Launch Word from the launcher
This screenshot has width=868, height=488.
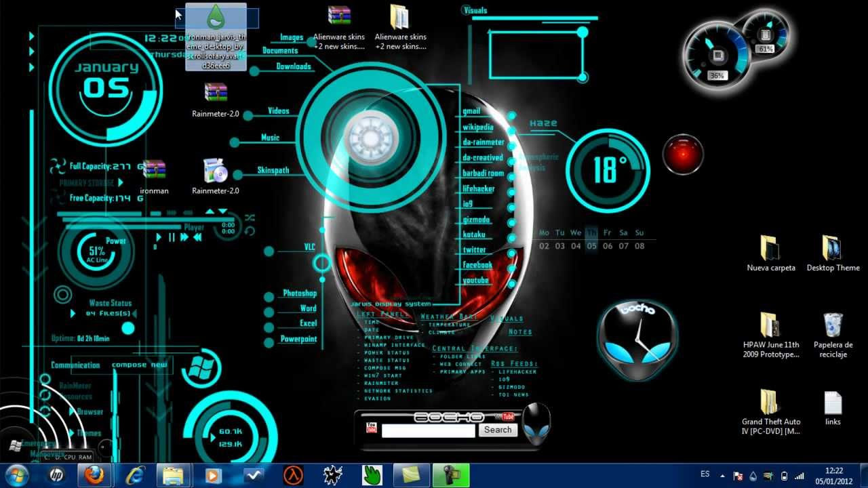coord(309,308)
